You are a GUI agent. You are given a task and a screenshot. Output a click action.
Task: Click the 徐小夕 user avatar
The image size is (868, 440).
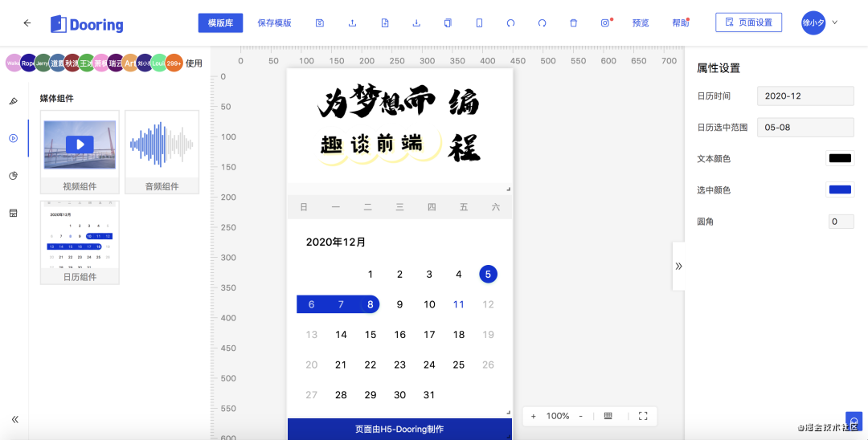[813, 22]
